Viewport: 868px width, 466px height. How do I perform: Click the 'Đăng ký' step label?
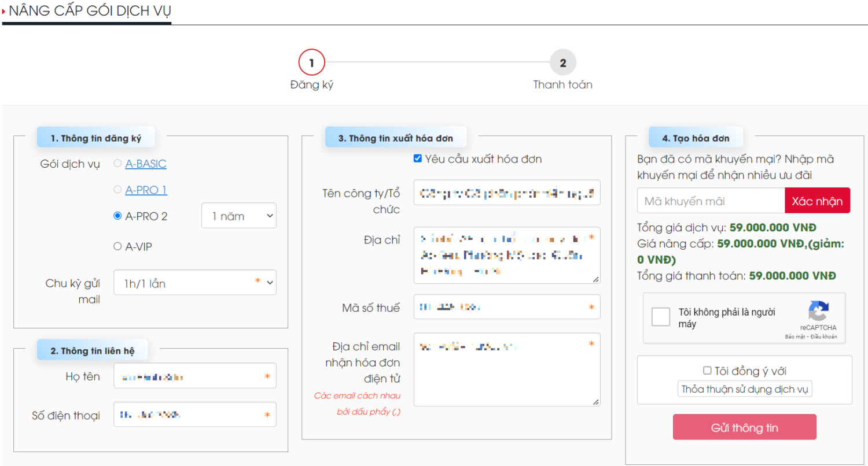tap(312, 84)
